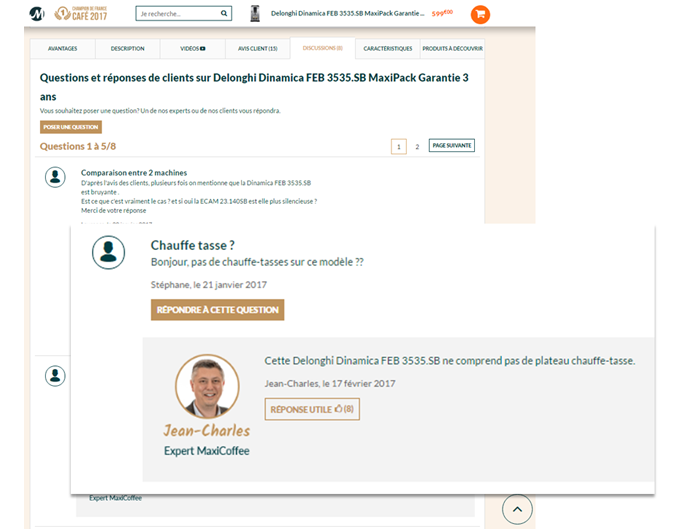Open the Comparaison entre 2 machines question

(134, 173)
